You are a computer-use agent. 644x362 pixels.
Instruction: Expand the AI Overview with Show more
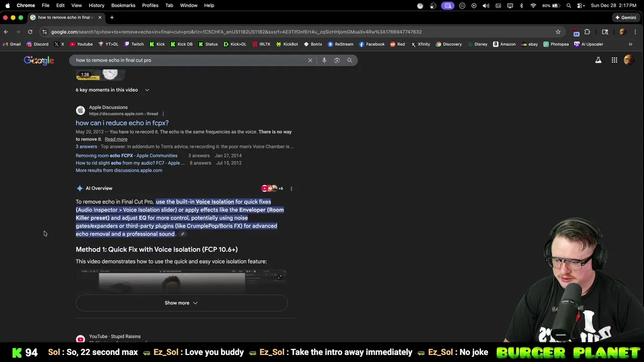pyautogui.click(x=181, y=303)
